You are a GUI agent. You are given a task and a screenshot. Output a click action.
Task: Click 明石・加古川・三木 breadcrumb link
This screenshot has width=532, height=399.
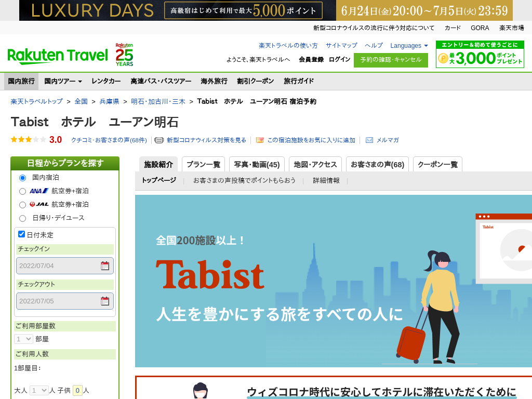pyautogui.click(x=158, y=101)
